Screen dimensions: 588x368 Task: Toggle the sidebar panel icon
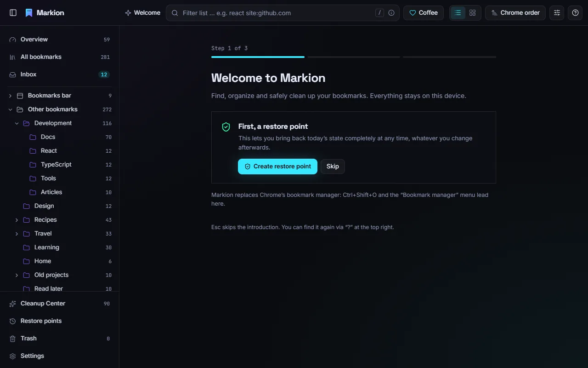point(13,13)
